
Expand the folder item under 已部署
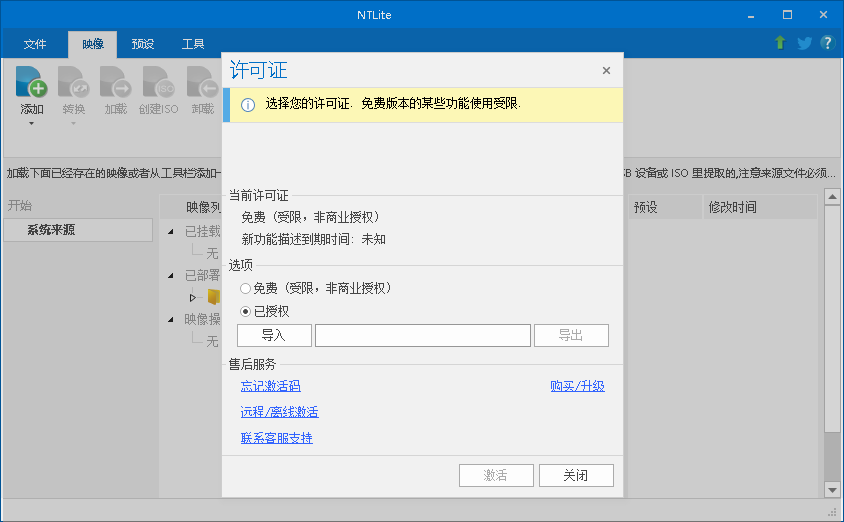(x=193, y=297)
